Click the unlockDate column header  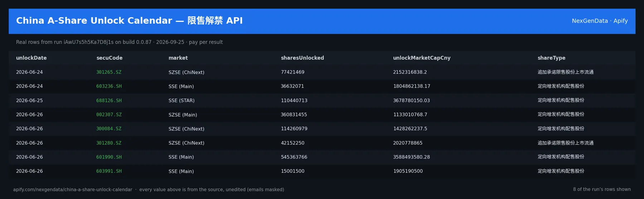click(31, 58)
